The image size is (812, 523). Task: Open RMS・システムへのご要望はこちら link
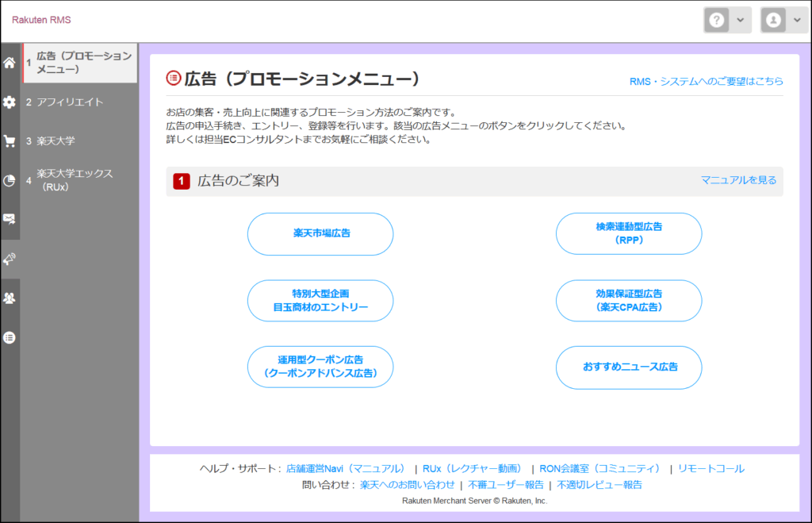(707, 82)
